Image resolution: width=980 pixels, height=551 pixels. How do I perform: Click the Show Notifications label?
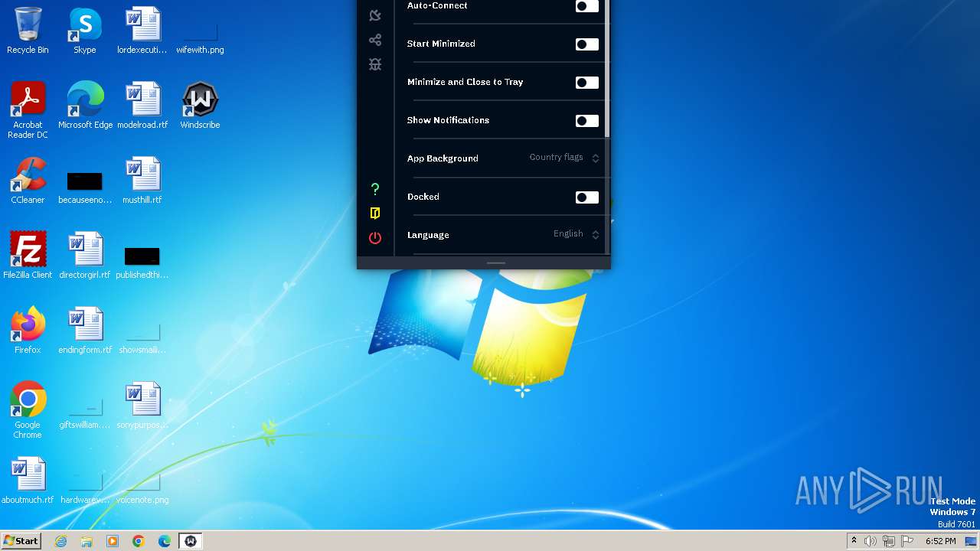coord(448,120)
